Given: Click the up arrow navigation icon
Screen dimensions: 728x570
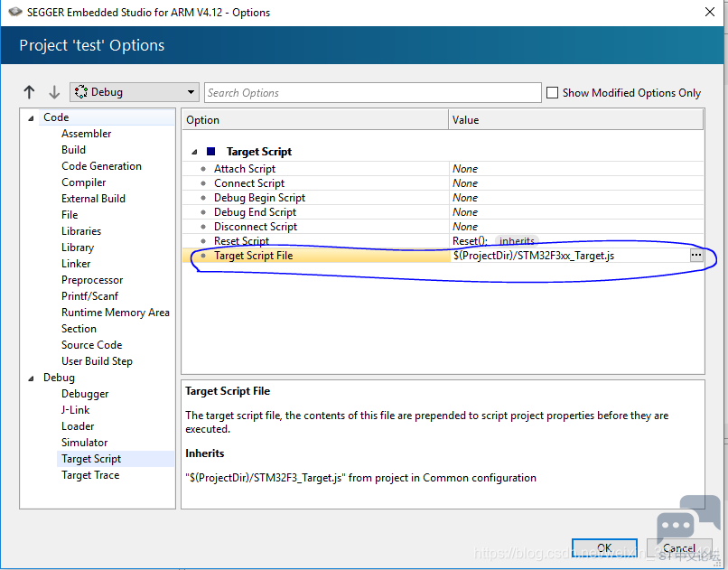Looking at the screenshot, I should click(x=29, y=92).
